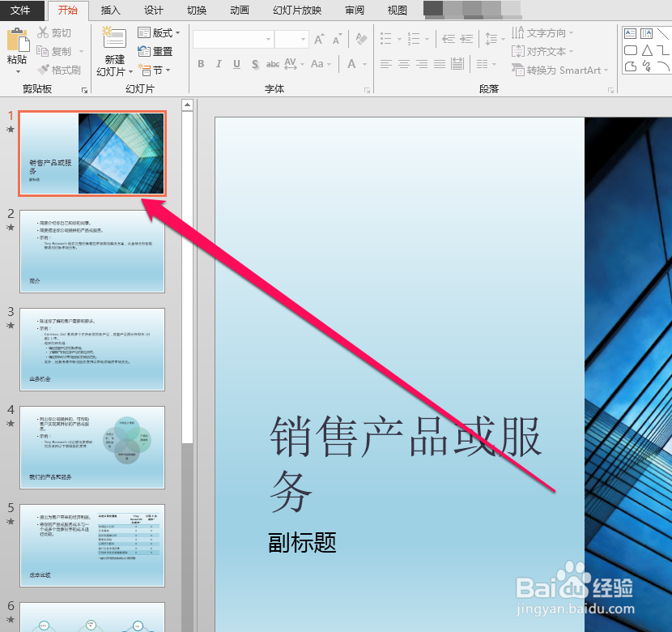Switch to the Transitions (切换) tab
The image size is (672, 632).
197,11
